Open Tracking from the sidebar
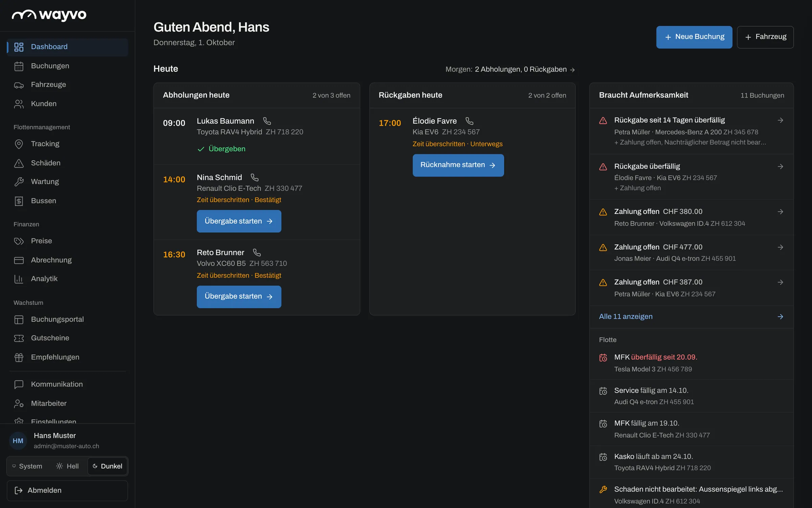 [x=67, y=144]
